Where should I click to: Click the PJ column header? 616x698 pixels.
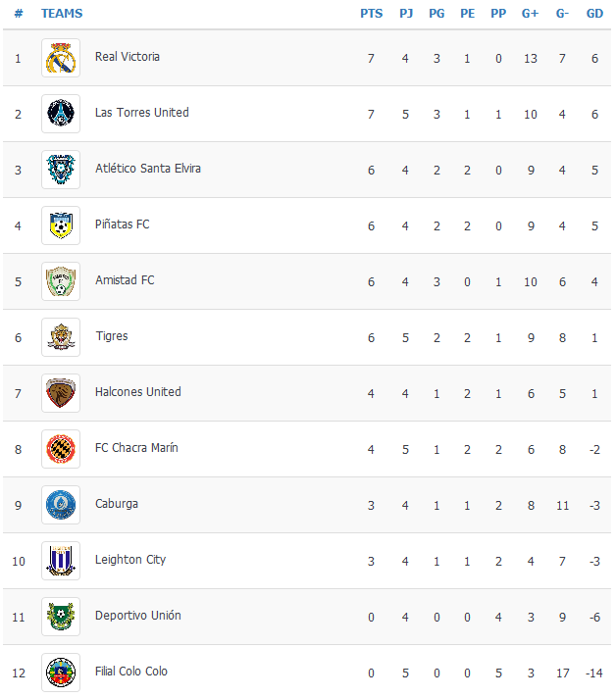pos(406,14)
